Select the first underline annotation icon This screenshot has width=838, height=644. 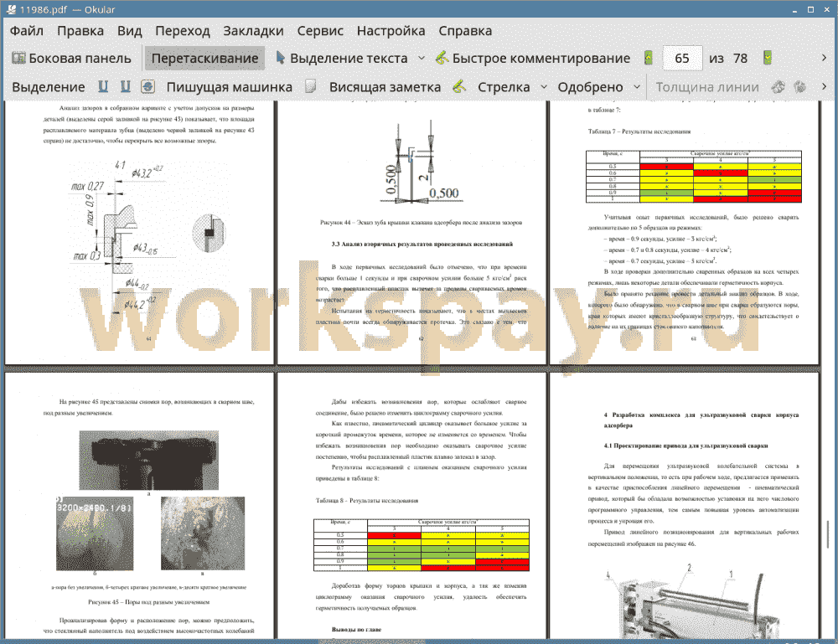[103, 86]
